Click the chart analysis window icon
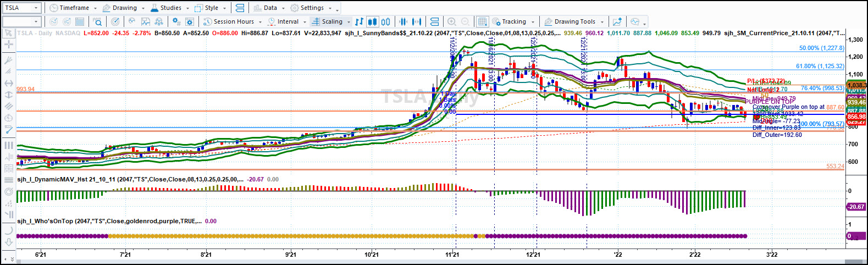This screenshot has width=868, height=265. [146, 21]
